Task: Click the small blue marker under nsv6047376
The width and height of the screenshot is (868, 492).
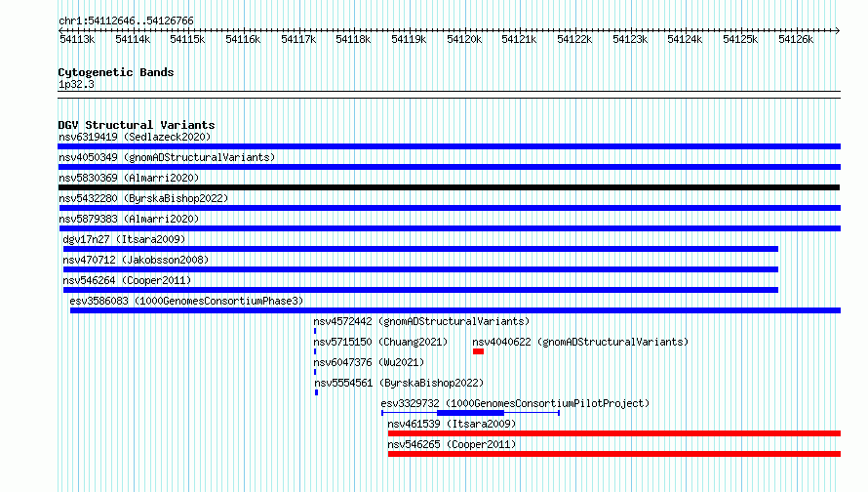Action: pyautogui.click(x=315, y=372)
